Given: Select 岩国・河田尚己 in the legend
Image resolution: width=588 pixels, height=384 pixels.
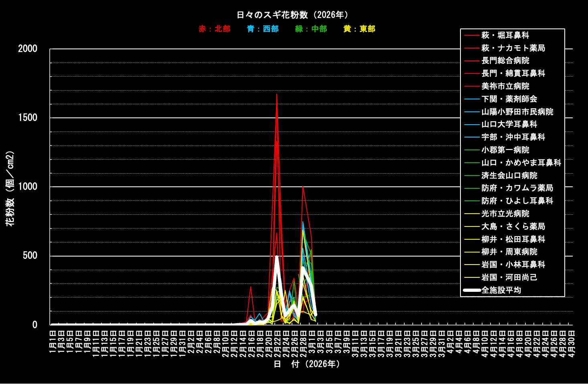Looking at the screenshot, I should pos(509,277).
